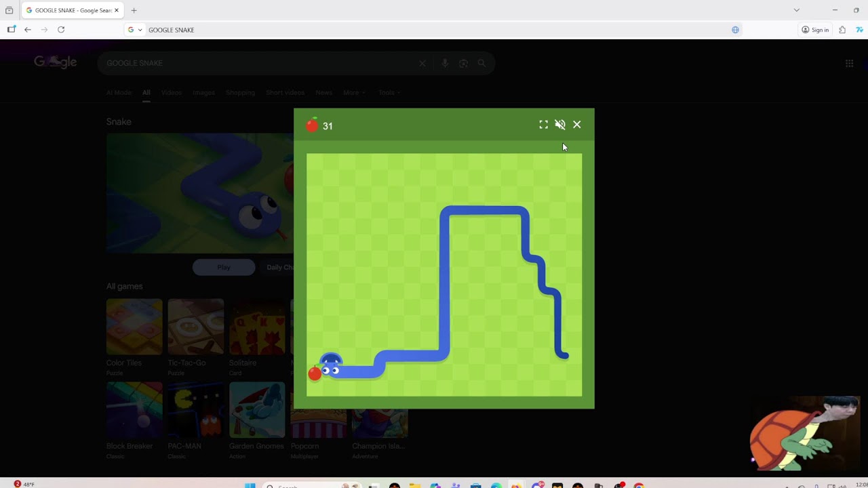Viewport: 868px width, 488px height.
Task: Switch to the Videos tab
Action: [x=172, y=92]
